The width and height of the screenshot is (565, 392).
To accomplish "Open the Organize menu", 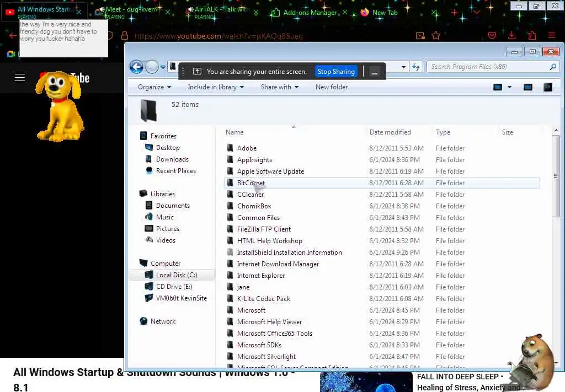I will 154,87.
